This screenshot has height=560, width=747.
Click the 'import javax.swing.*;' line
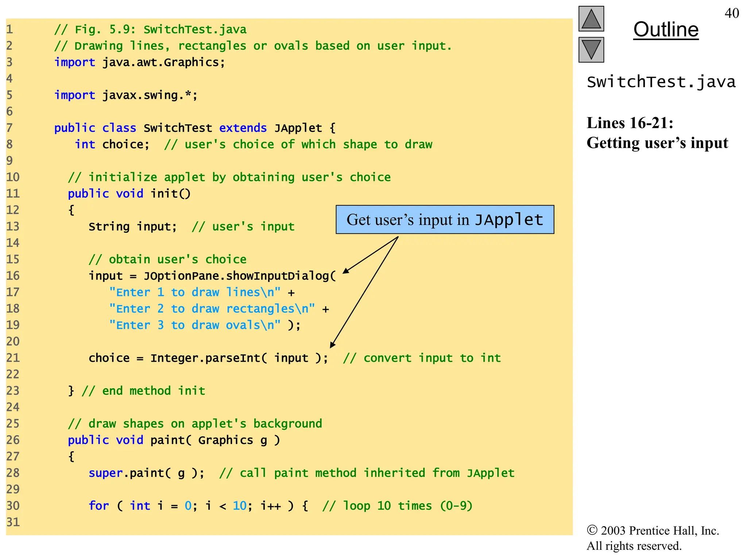pyautogui.click(x=126, y=95)
